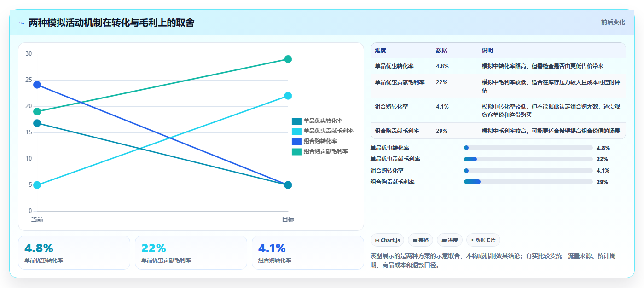Click the 29% table value
Viewport: 644px width, 288px height.
(441, 131)
